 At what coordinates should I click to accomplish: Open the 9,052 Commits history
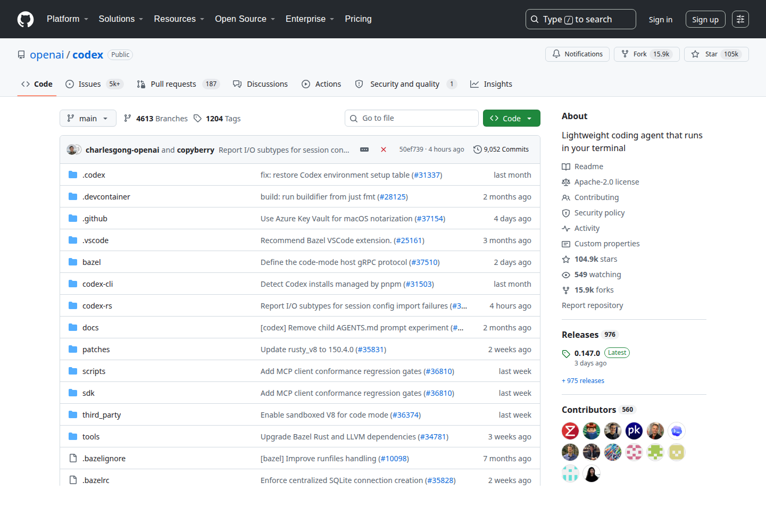point(501,149)
